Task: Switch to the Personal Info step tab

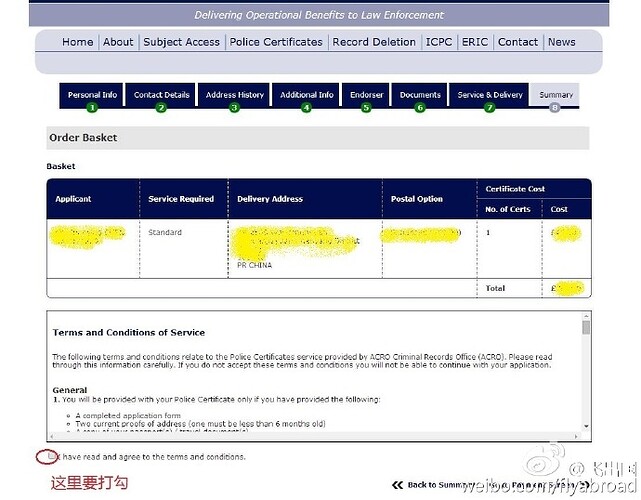Action: [92, 95]
